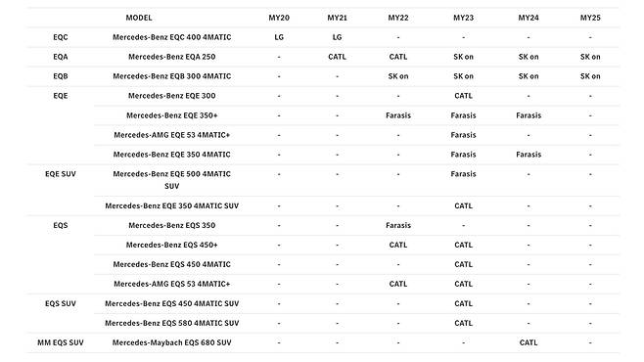Screen dimensions: 644x362
Task: Click Maybach EQS 680 CATL cell under MY24
Action: (529, 342)
